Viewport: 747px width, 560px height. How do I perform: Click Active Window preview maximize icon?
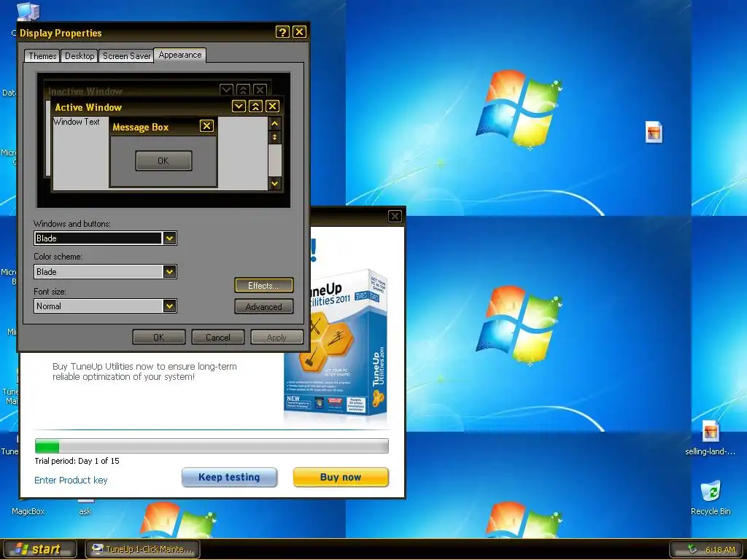coord(255,106)
